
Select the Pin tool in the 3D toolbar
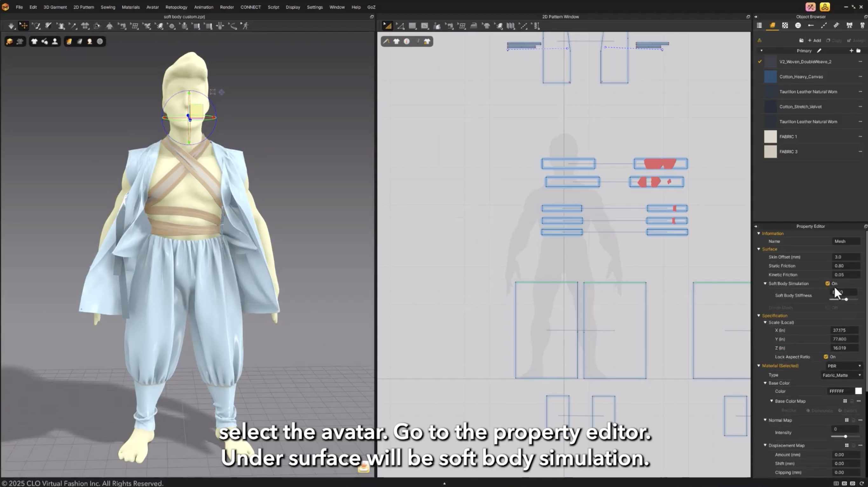tap(73, 26)
